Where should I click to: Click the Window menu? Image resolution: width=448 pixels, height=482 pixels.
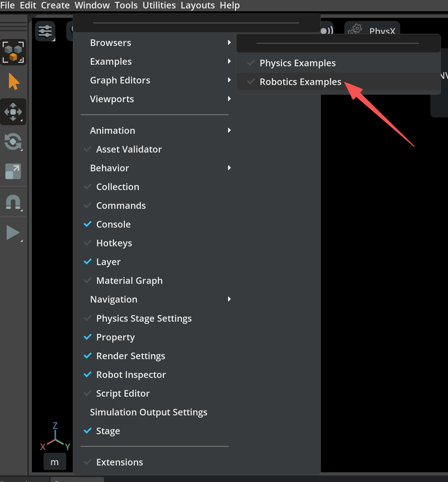92,5
